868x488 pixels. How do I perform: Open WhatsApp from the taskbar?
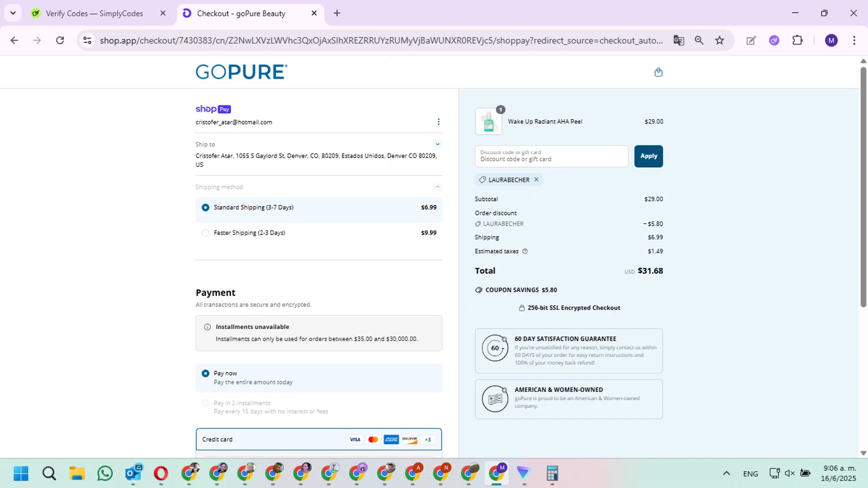[105, 474]
